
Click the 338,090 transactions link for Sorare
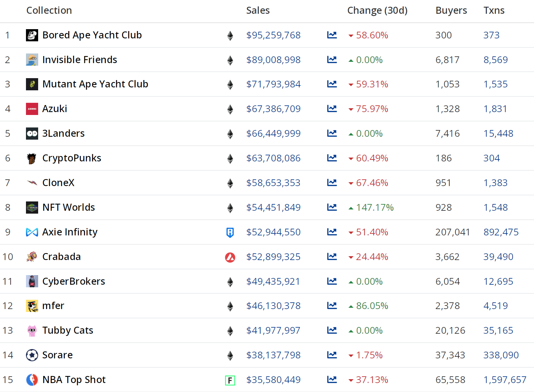(x=501, y=355)
